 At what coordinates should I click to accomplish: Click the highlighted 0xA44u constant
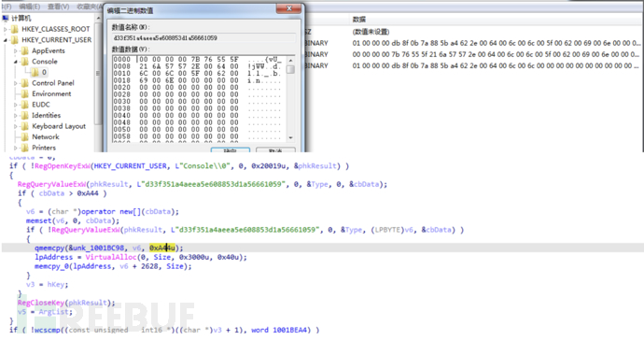pos(162,248)
